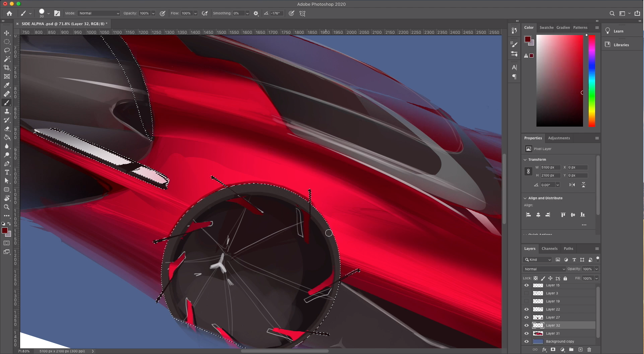Show hidden Layer 19
The image size is (644, 354).
coord(526,301)
